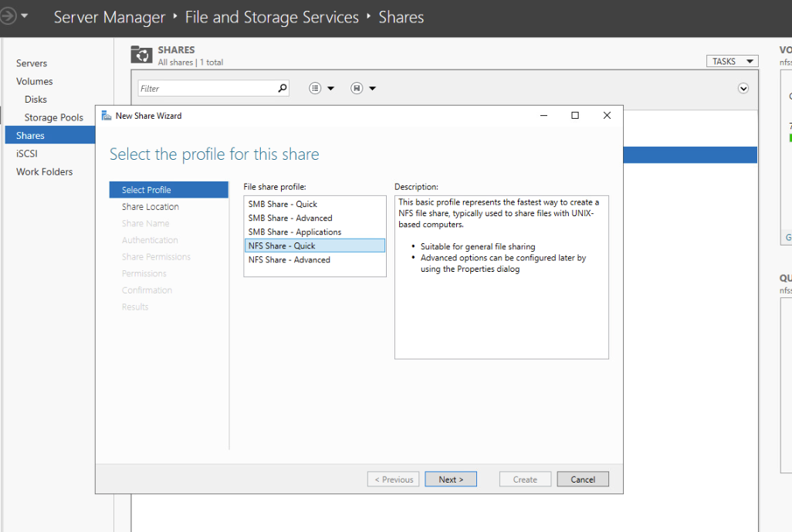Open Storage Pools in the sidebar
The height and width of the screenshot is (532, 792).
(53, 117)
